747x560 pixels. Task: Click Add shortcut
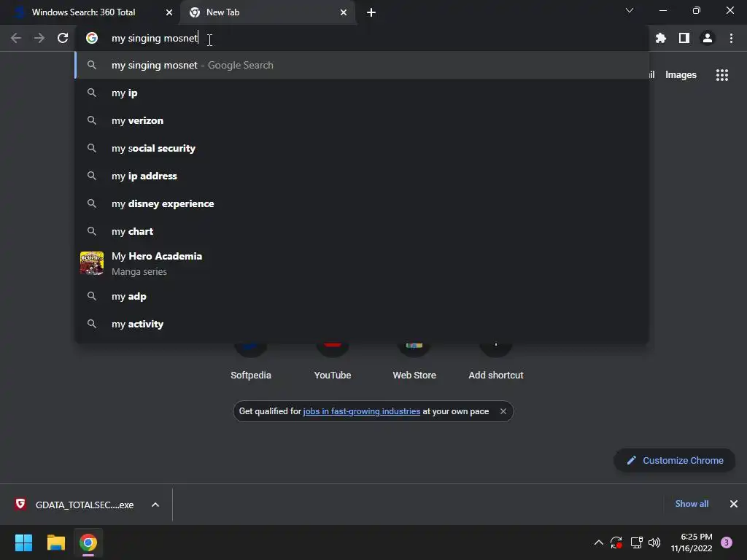click(x=496, y=362)
